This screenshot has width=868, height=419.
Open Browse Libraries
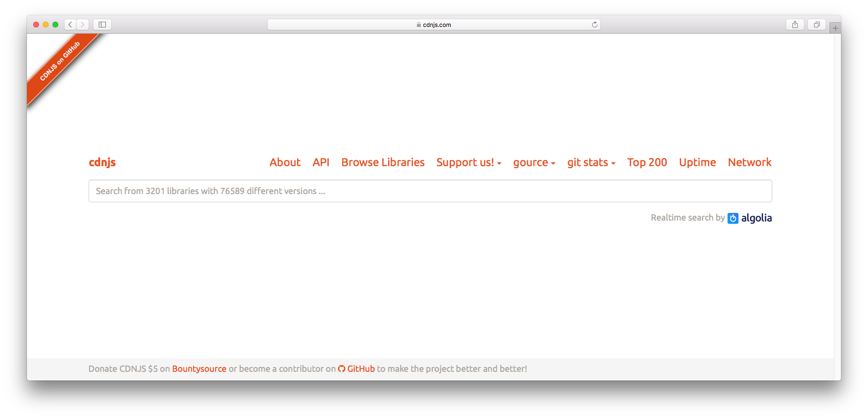pos(383,162)
